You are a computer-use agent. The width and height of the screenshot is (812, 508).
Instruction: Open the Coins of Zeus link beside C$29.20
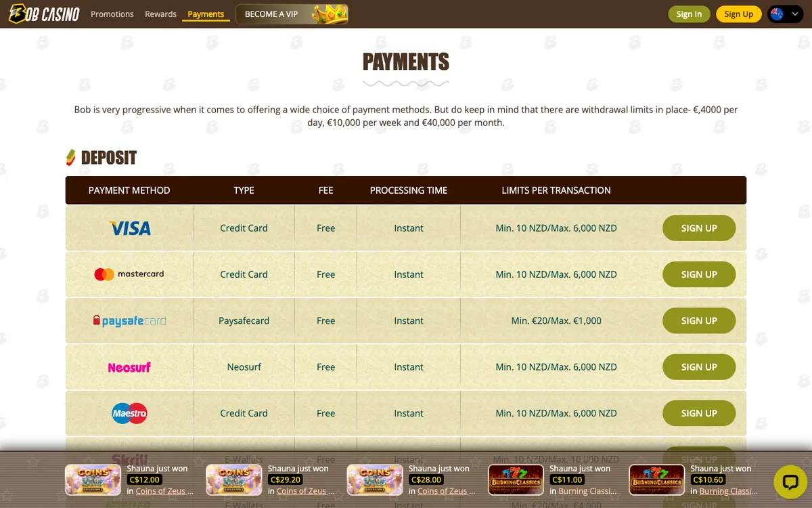point(305,491)
